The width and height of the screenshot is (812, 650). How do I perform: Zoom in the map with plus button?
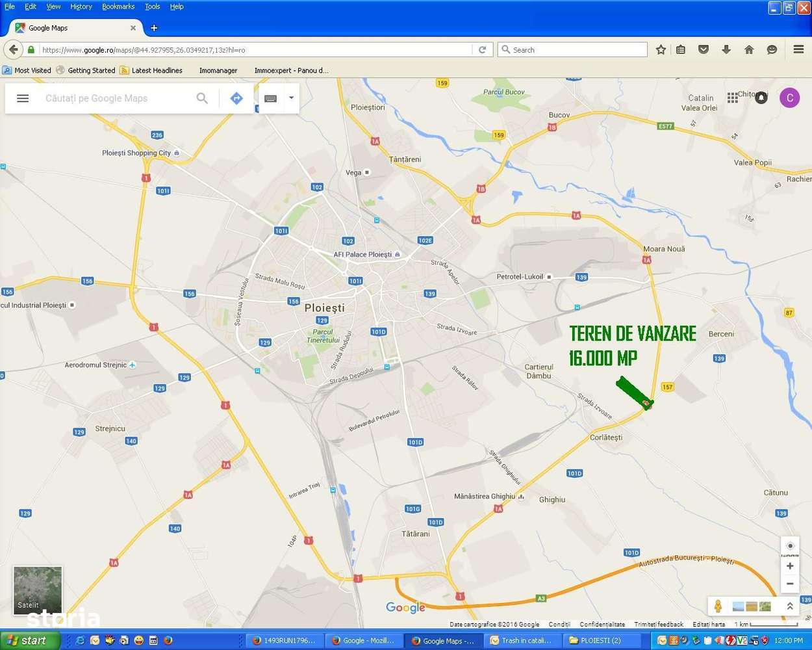pyautogui.click(x=790, y=566)
